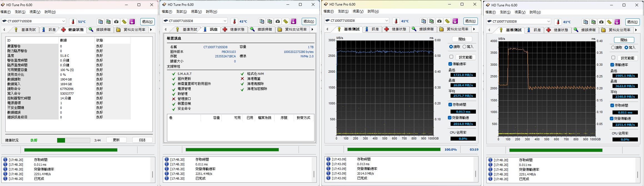Image resolution: width=644 pixels, height=186 pixels.
Task: Open drive dropdown in write benchmark window
Action: (x=519, y=21)
